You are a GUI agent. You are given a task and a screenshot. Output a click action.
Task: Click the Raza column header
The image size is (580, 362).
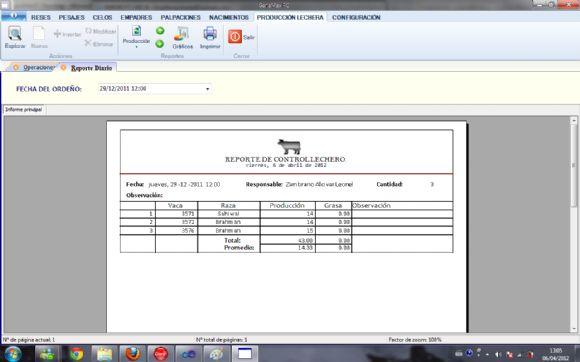coord(228,206)
